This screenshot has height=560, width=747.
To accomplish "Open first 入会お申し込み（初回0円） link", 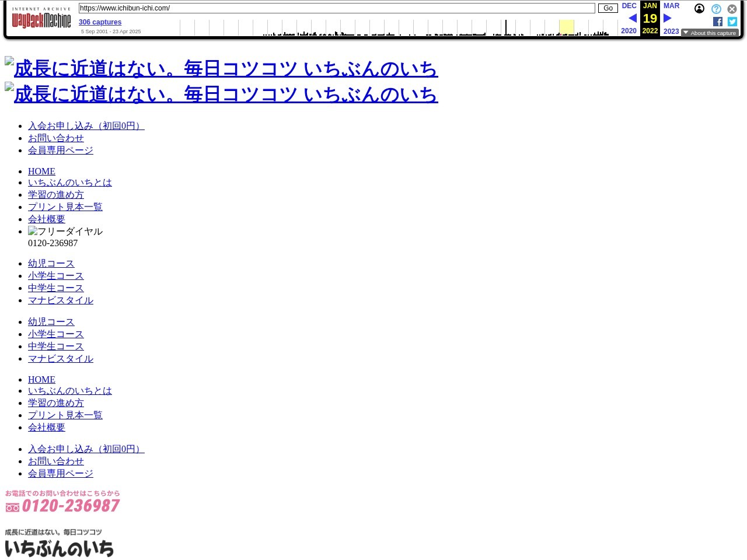I will click(86, 126).
